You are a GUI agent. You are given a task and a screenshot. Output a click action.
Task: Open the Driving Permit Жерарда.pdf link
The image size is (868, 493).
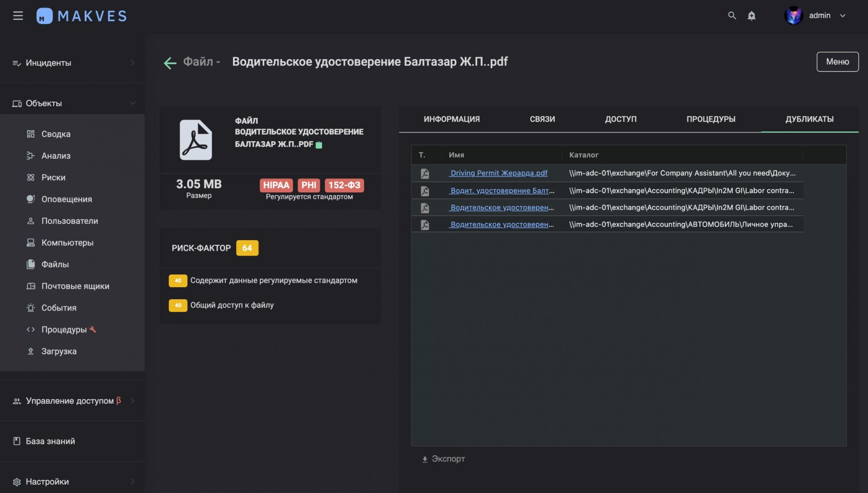[498, 173]
